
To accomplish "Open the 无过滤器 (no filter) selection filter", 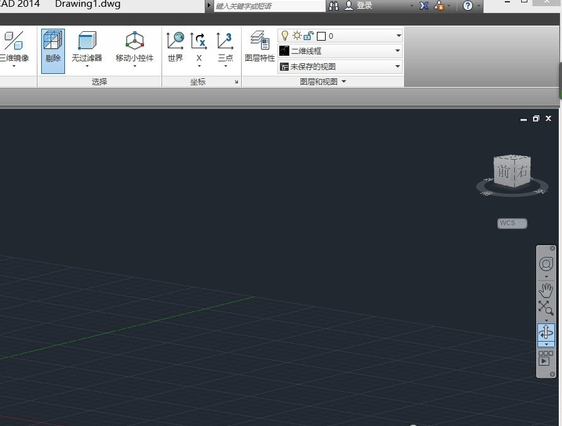I will pos(87,46).
